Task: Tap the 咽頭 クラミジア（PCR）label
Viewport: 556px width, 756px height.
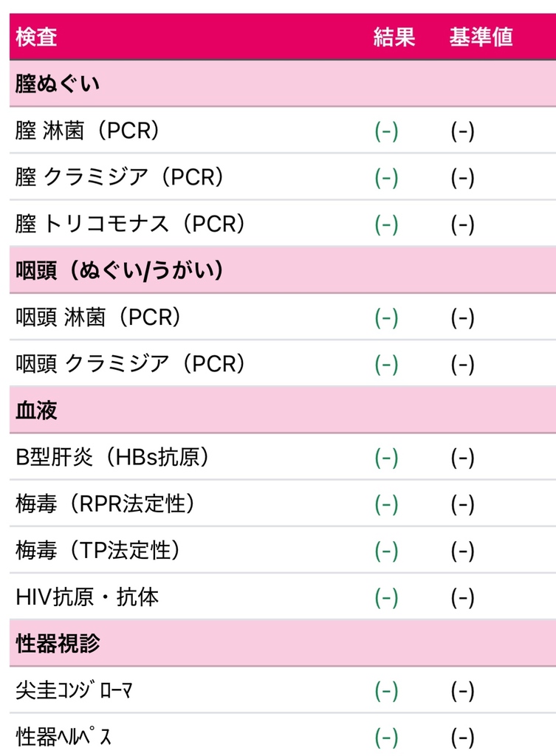Action: (x=131, y=363)
